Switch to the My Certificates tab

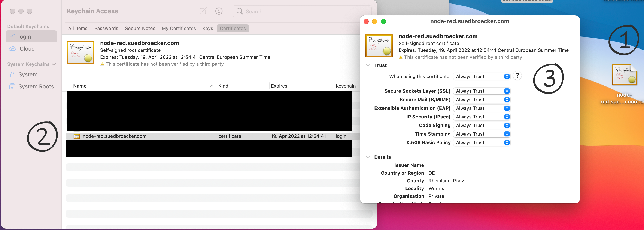click(x=179, y=28)
